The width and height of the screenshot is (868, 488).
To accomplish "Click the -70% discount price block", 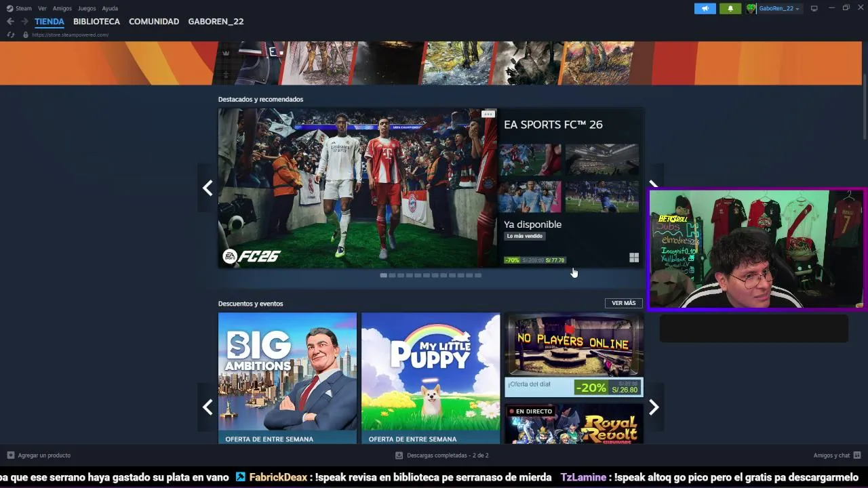I will coord(535,260).
